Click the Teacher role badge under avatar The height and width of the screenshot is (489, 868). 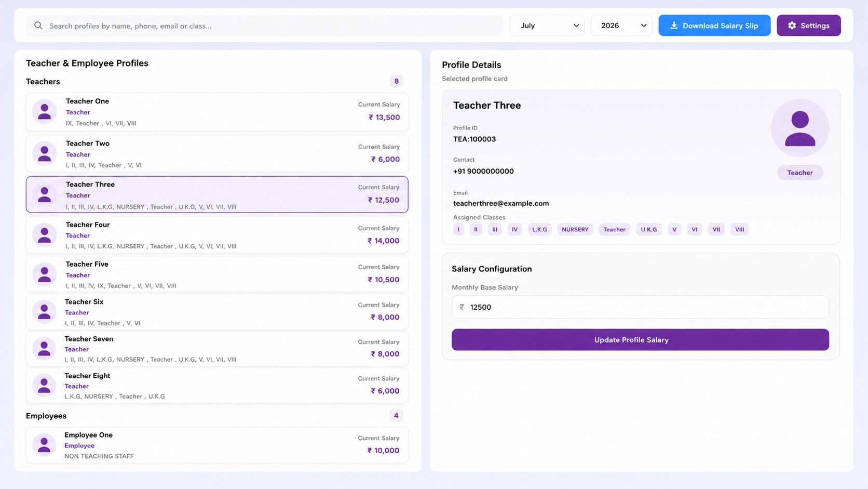pos(799,173)
